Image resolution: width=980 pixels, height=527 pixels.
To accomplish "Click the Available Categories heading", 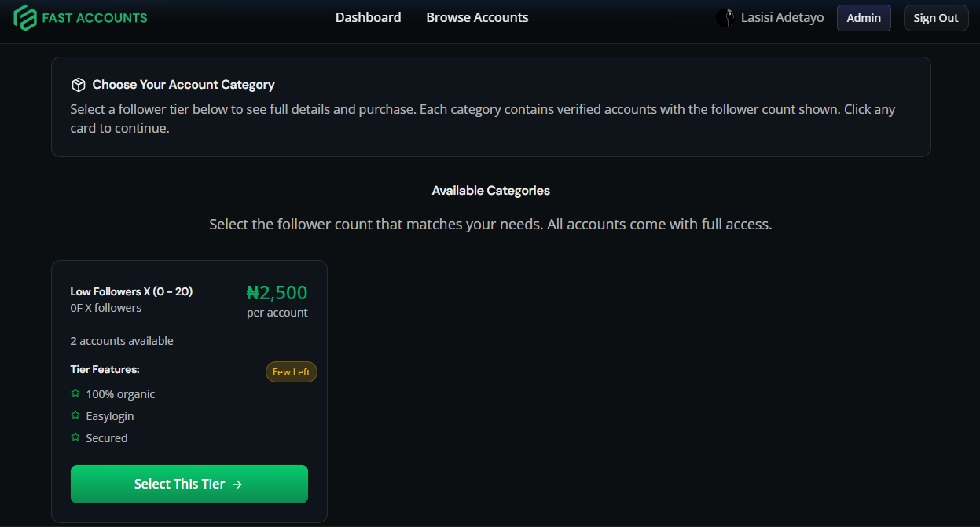I will [x=490, y=191].
